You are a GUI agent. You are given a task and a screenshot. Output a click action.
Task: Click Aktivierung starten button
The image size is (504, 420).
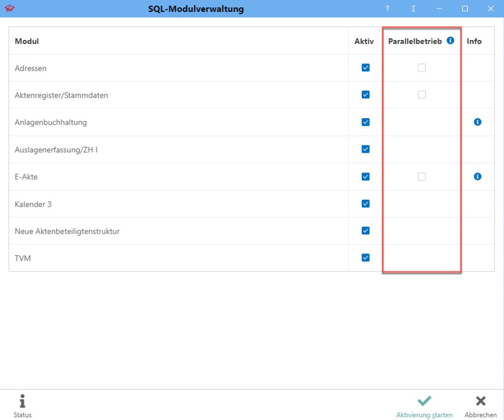point(424,406)
